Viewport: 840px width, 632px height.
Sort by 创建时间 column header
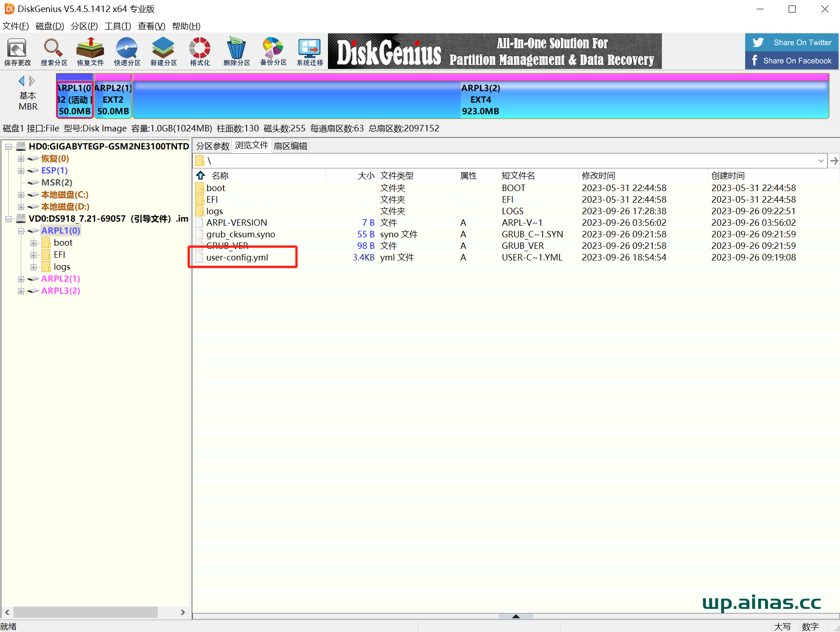[728, 175]
